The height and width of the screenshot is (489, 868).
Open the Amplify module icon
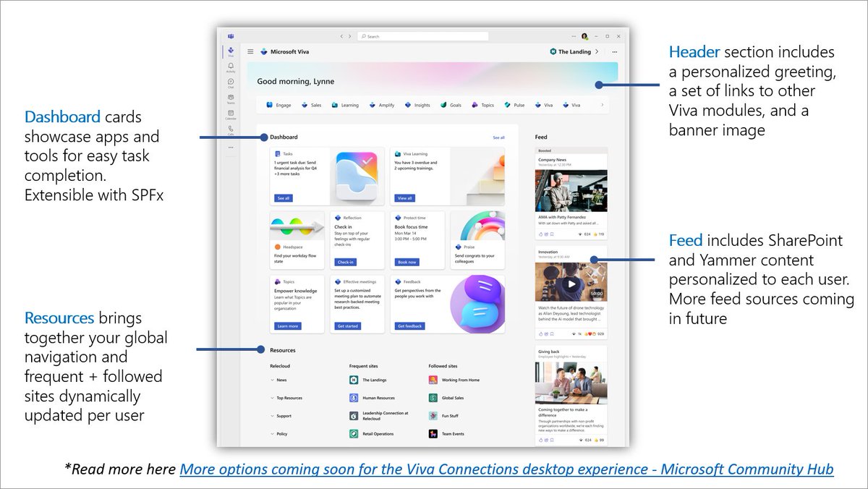pos(372,105)
